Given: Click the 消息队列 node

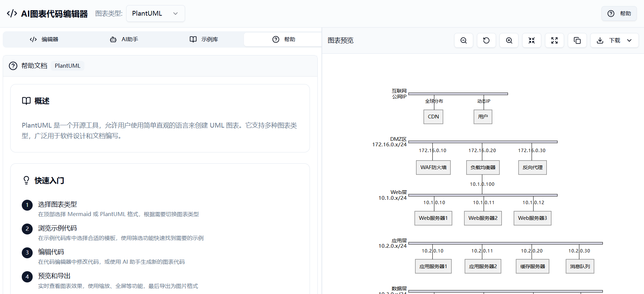Looking at the screenshot, I should click(x=580, y=266).
